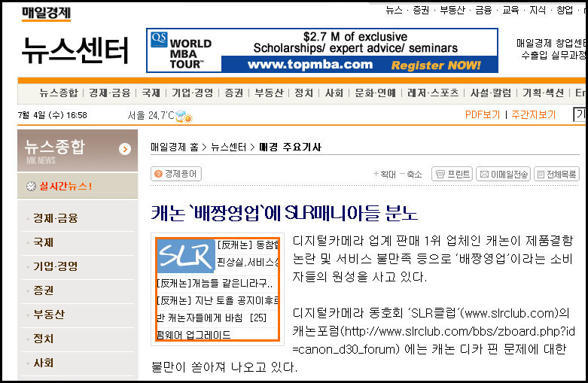Image resolution: width=588 pixels, height=383 pixels.
Task: Open 창업 in the top menu
Action: tap(565, 10)
